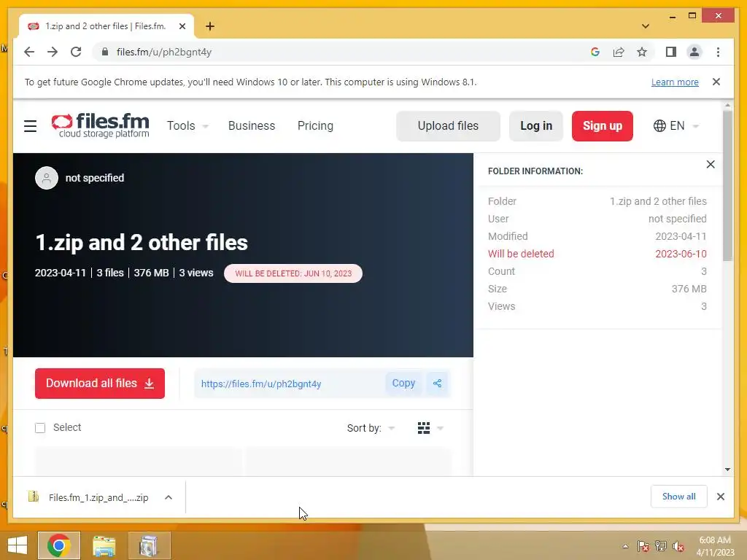The height and width of the screenshot is (560, 747).
Task: Click the Learn more link
Action: (x=675, y=82)
